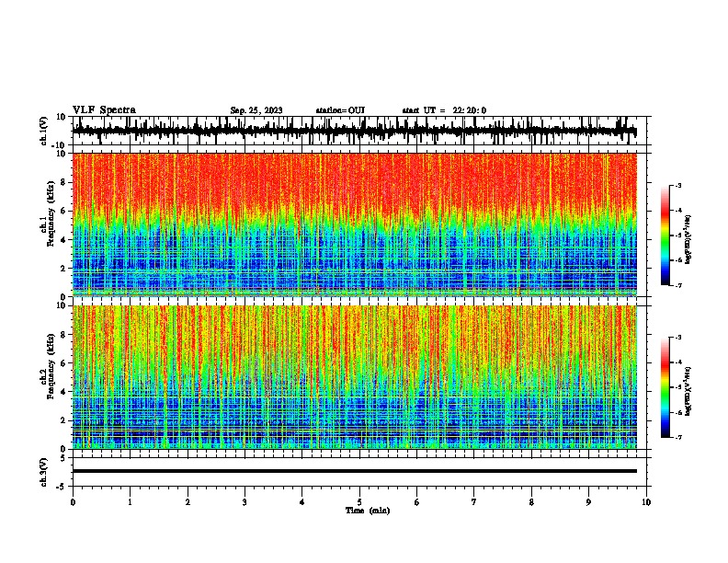The image size is (728, 563).
Task: Click the "VLF Spectra" title text
Action: point(104,110)
